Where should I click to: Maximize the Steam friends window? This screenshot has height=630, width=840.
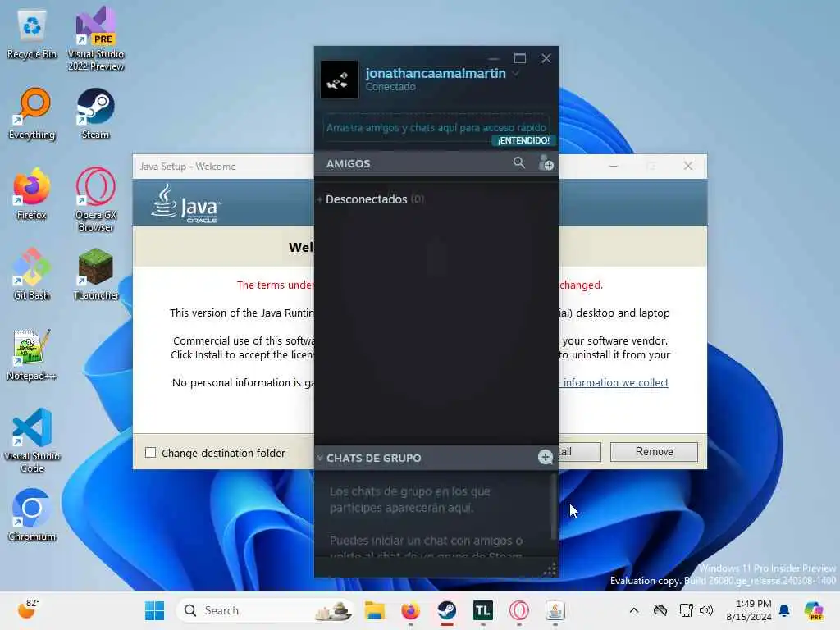[519, 58]
